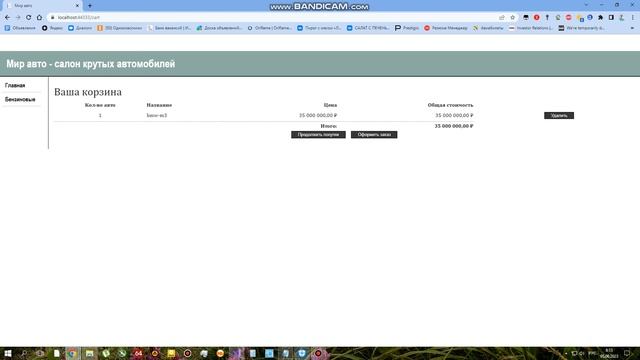Open the red 64 taskbar app
The height and width of the screenshot is (360, 640).
138,353
